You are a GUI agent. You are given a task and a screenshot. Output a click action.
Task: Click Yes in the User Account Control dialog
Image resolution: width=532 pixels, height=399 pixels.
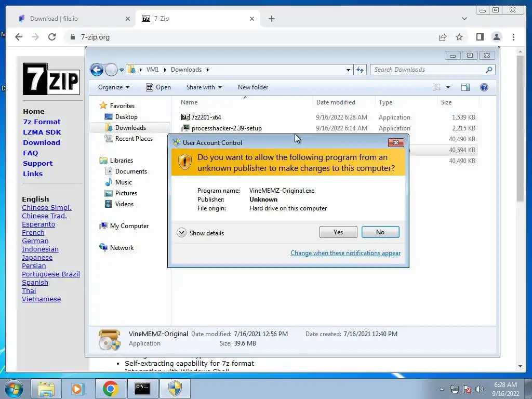click(x=338, y=232)
